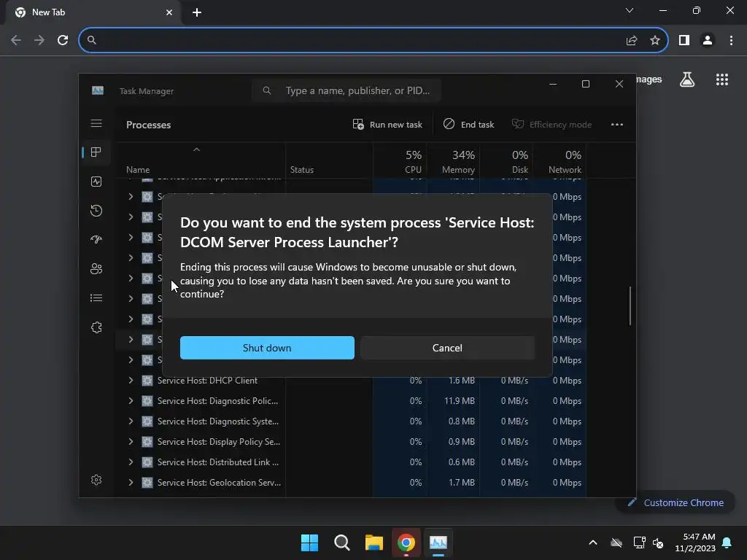Viewport: 747px width, 560px height.
Task: Select Service Host: Display Policy Se... process
Action: coord(219,441)
